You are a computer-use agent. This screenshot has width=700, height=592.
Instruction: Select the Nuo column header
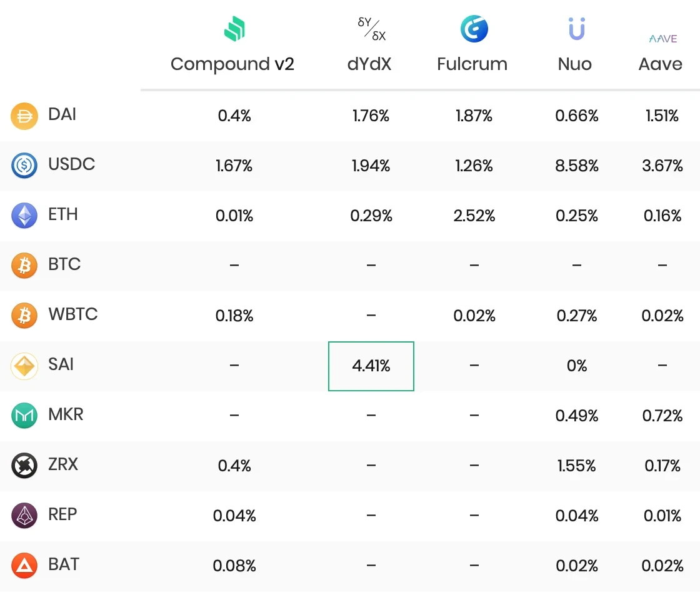point(574,64)
